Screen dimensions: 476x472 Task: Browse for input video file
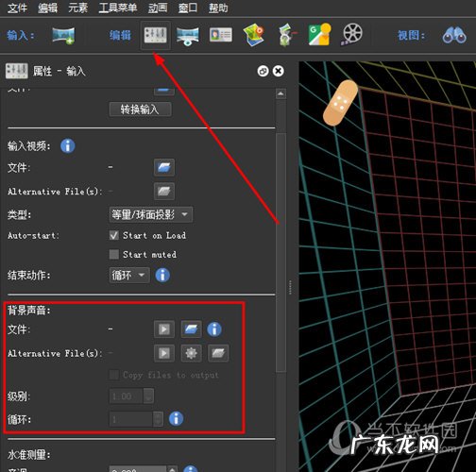click(164, 167)
